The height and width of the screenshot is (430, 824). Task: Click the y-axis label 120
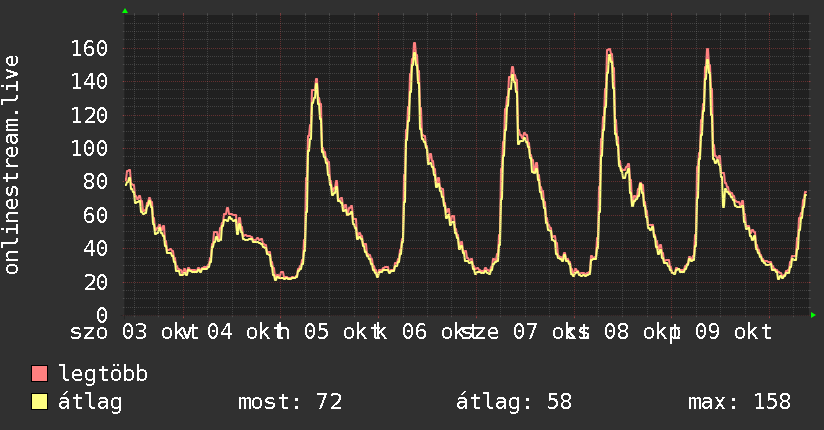click(x=89, y=115)
